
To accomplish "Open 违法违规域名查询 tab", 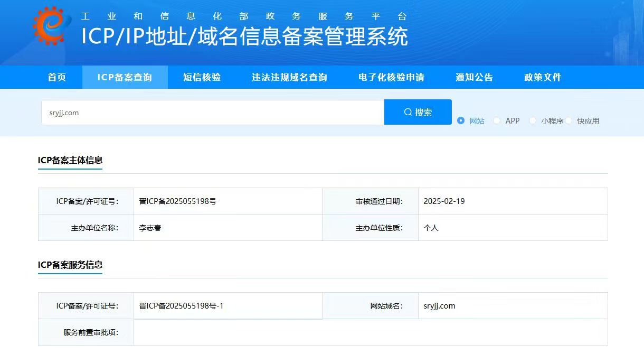I will pyautogui.click(x=289, y=77).
